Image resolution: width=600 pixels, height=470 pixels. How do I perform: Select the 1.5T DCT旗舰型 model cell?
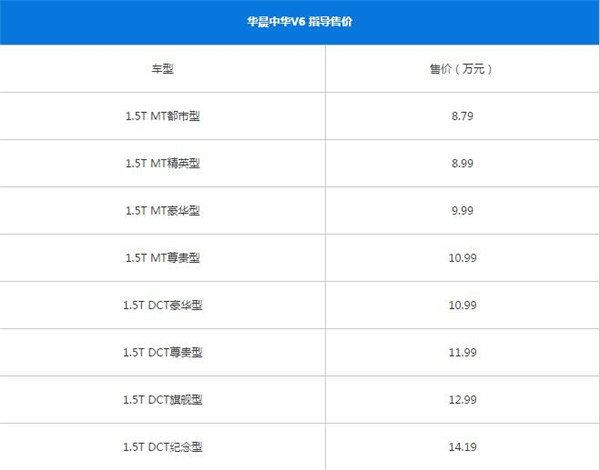click(x=163, y=400)
